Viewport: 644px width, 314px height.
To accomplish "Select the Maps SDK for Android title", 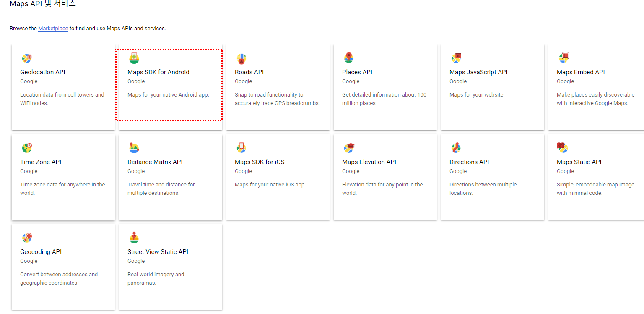I will pyautogui.click(x=158, y=72).
